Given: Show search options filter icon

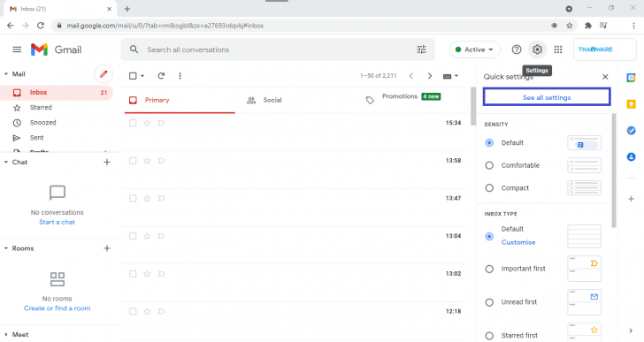Looking at the screenshot, I should [x=421, y=49].
